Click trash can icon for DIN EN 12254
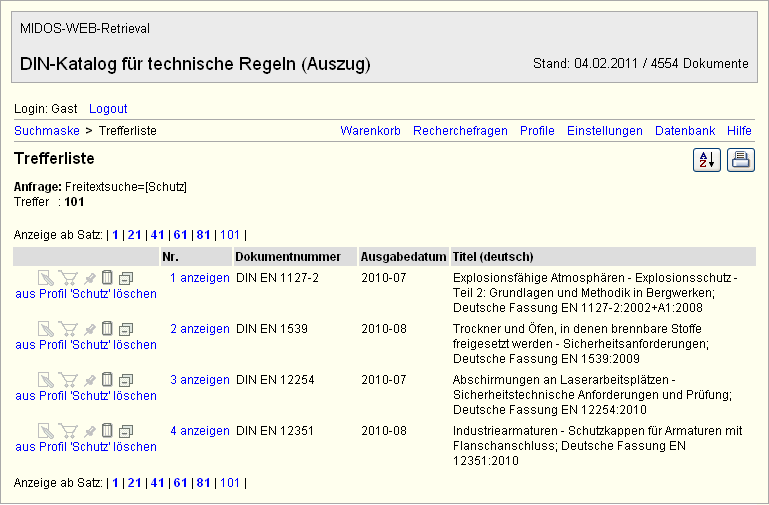Image resolution: width=769 pixels, height=505 pixels. click(x=108, y=380)
